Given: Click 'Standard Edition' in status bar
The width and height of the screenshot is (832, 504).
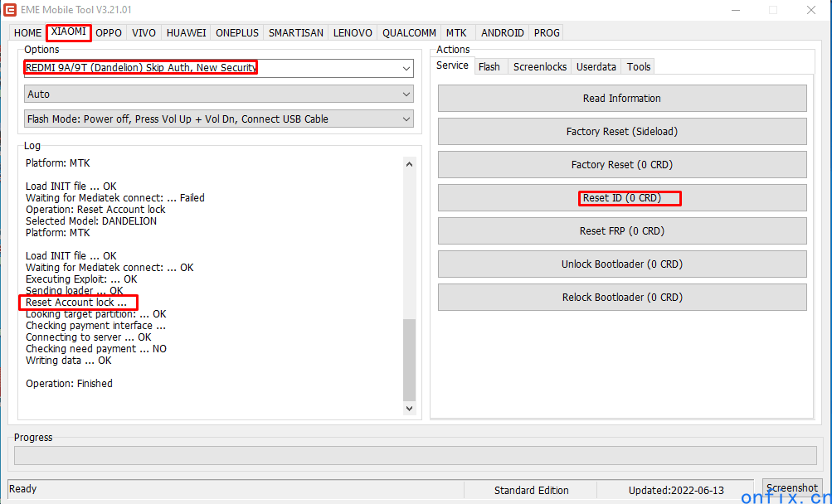Looking at the screenshot, I should click(531, 490).
